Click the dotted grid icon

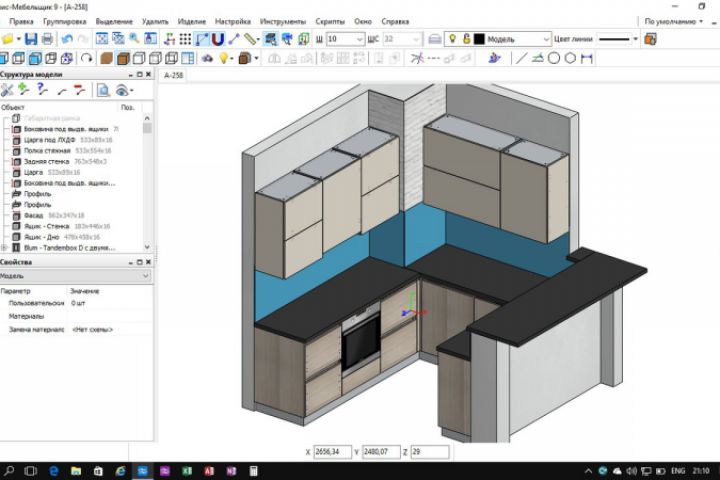coord(185,39)
